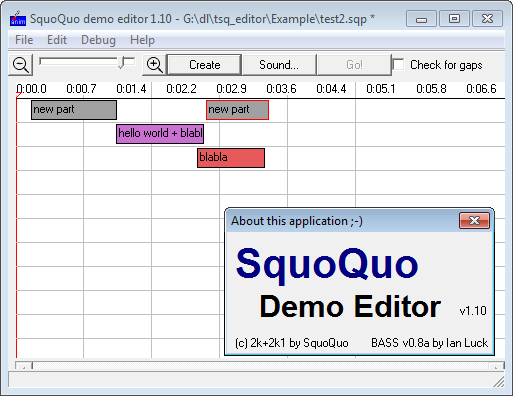
Task: Open the Debug menu
Action: pyautogui.click(x=98, y=40)
